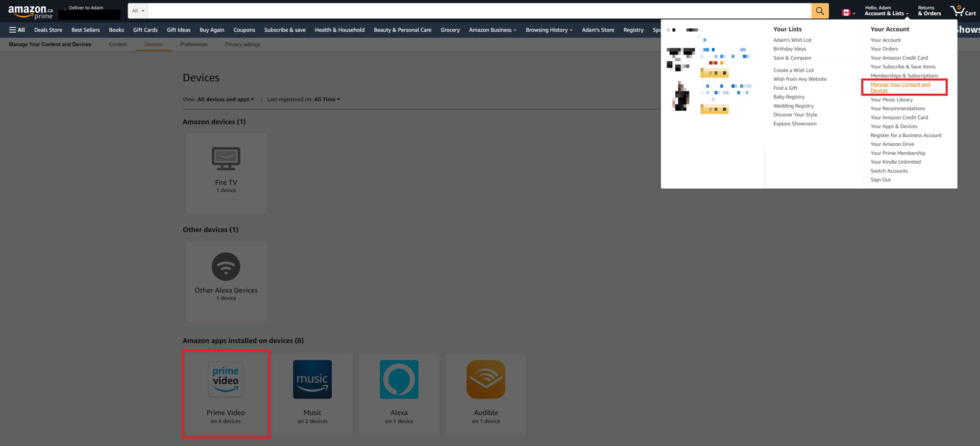The width and height of the screenshot is (980, 446).
Task: Click Register for a Business Account link
Action: point(906,135)
